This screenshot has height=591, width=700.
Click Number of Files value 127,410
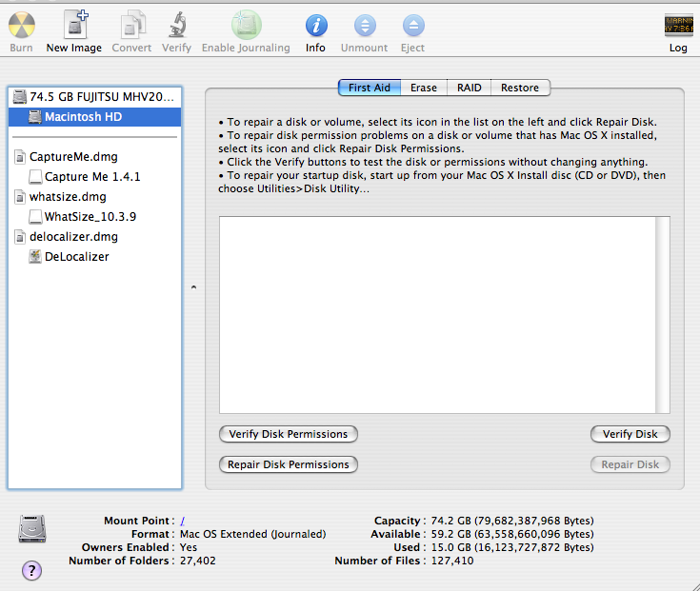click(452, 561)
